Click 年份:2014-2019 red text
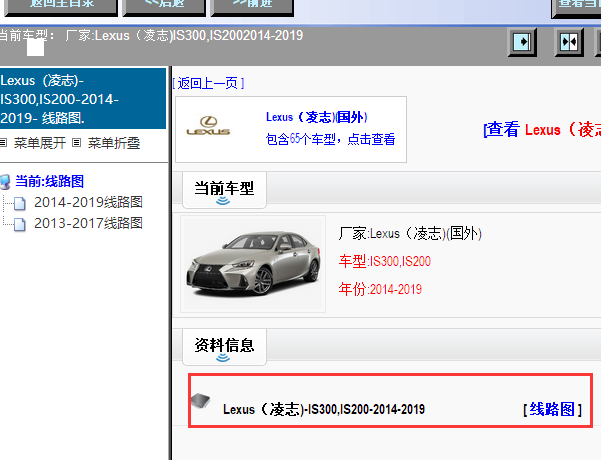Viewport: 601px width, 460px height. pos(380,289)
